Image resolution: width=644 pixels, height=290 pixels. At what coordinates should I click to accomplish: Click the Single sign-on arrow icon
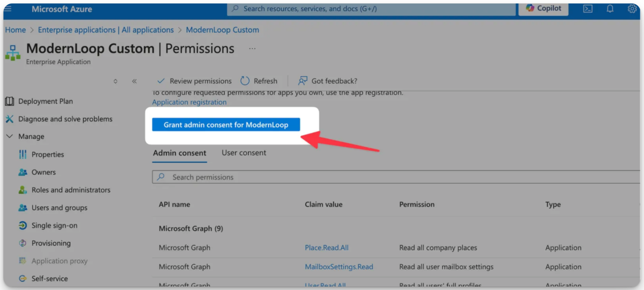pos(23,225)
